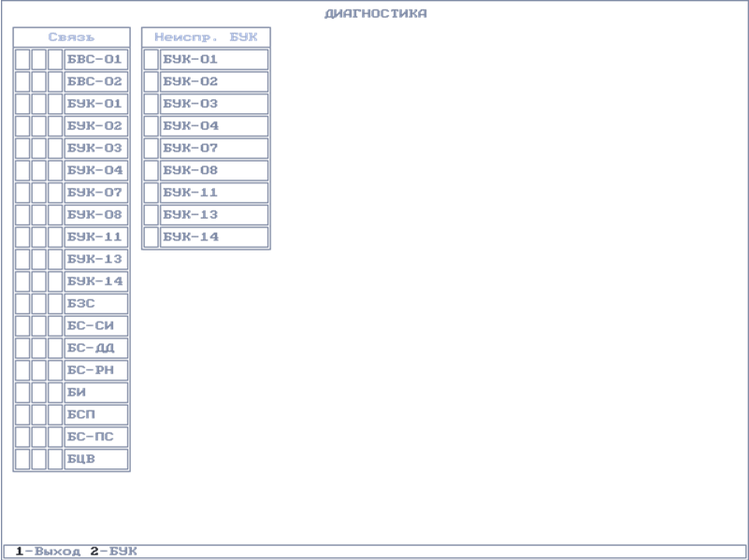
Task: Click the leftmost indicator box in БСП row
Action: [22, 415]
